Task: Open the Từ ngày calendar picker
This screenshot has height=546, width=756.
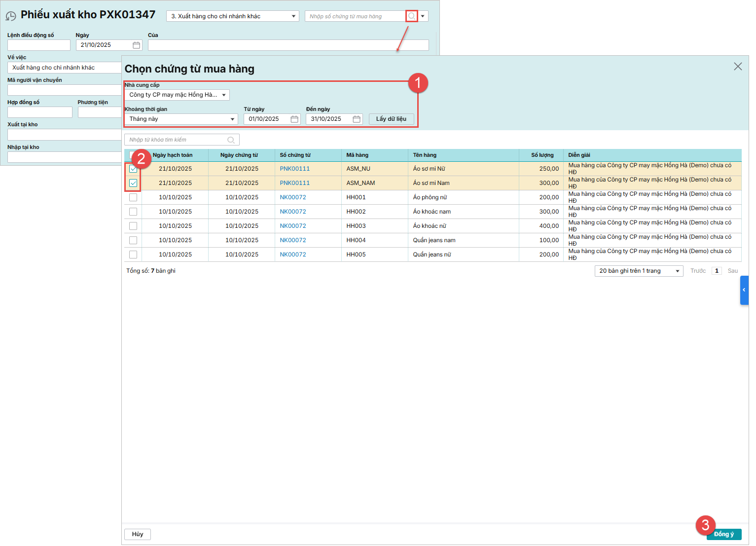Action: [x=294, y=119]
